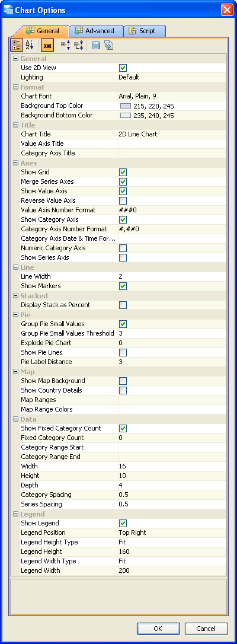Enable Show Country Details checkbox
The width and height of the screenshot is (237, 644).
point(123,391)
